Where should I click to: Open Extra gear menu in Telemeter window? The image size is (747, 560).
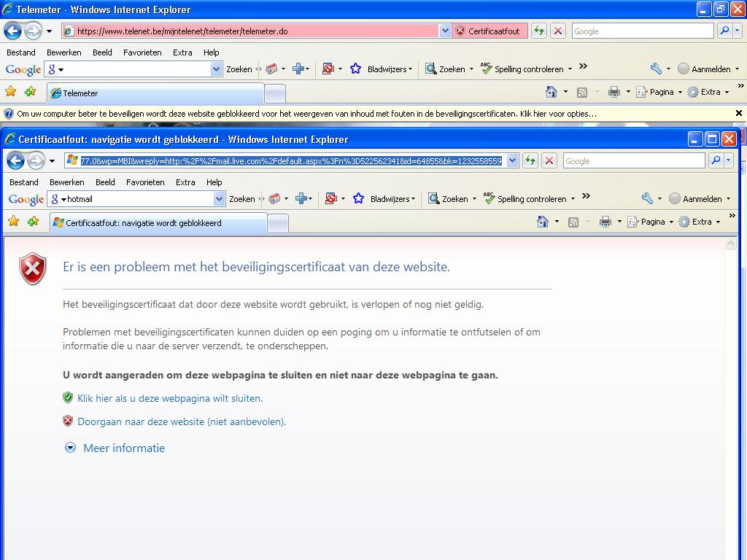tap(707, 92)
